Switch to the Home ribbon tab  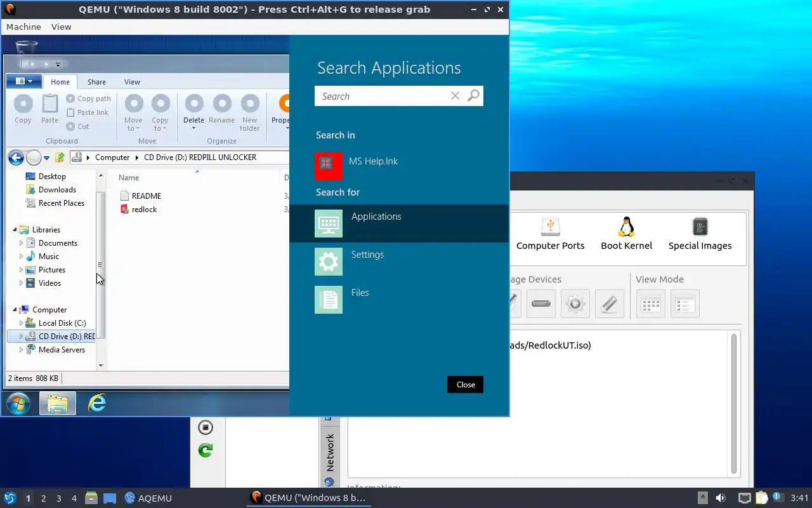60,82
